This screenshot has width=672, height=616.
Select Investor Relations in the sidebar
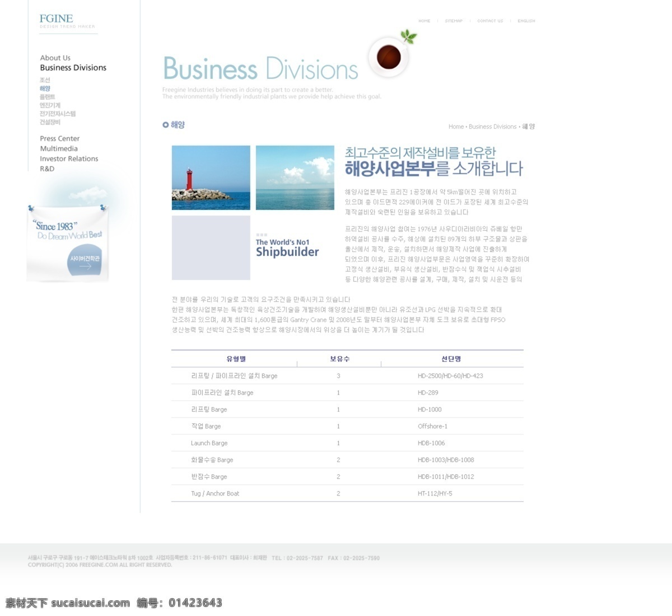coord(69,158)
